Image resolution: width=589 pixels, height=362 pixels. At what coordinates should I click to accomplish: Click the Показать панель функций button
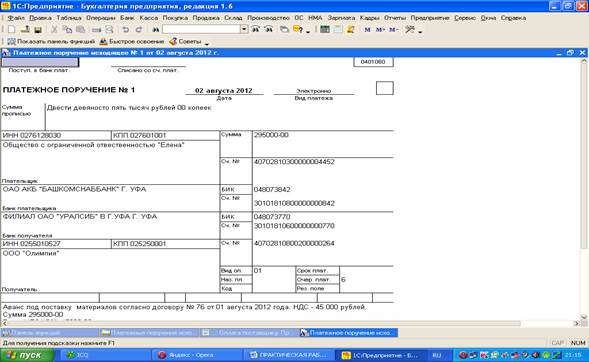[x=51, y=41]
